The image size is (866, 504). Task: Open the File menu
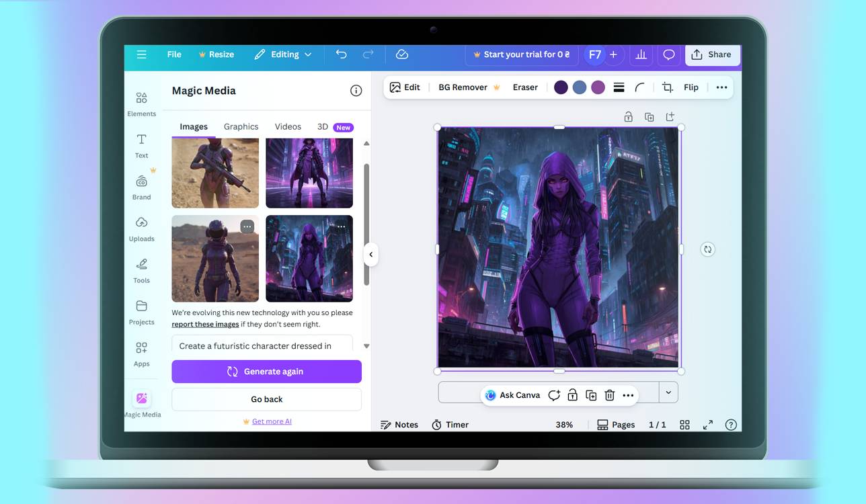(174, 54)
